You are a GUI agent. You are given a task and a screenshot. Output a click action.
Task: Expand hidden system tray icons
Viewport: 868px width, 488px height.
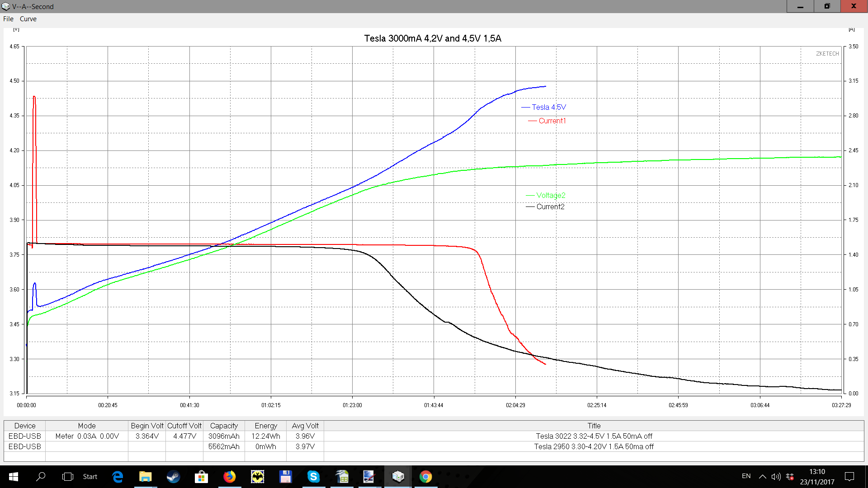click(762, 477)
